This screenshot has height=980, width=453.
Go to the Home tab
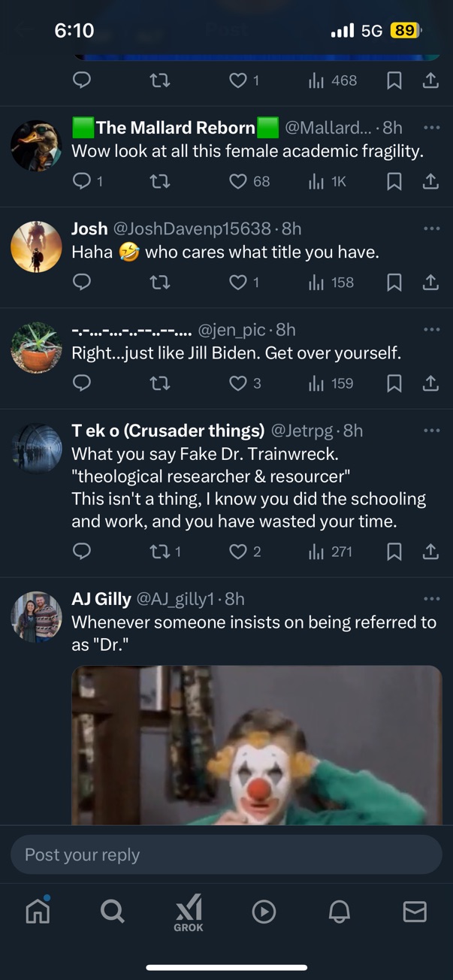[38, 911]
